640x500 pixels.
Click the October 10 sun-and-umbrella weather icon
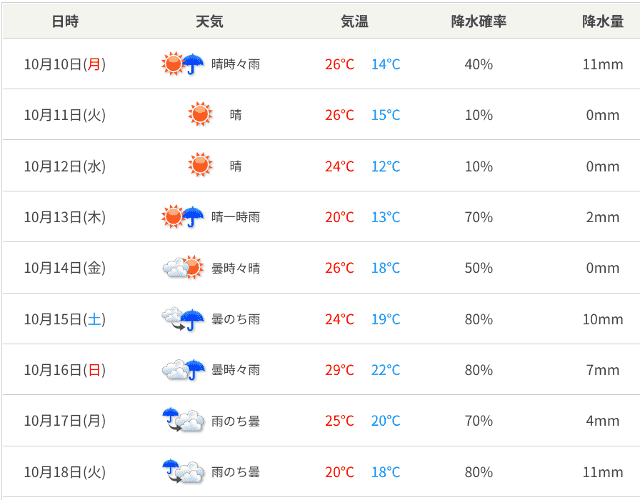(183, 64)
